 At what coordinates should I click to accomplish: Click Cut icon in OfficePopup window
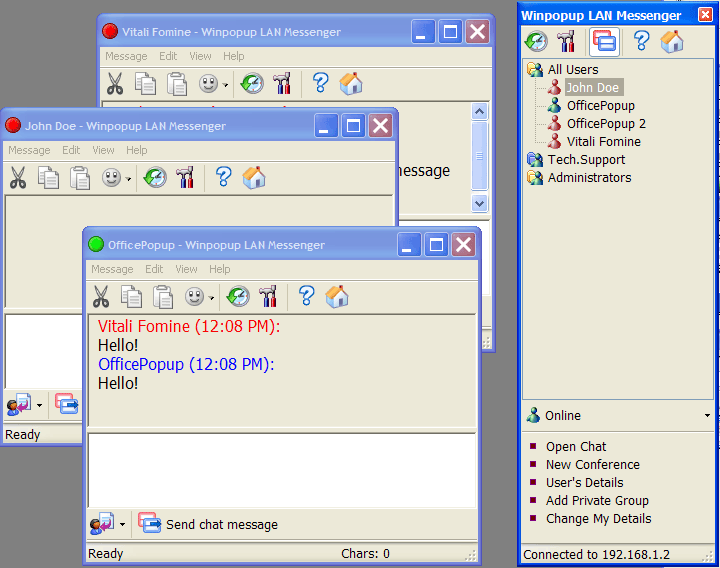pyautogui.click(x=101, y=296)
